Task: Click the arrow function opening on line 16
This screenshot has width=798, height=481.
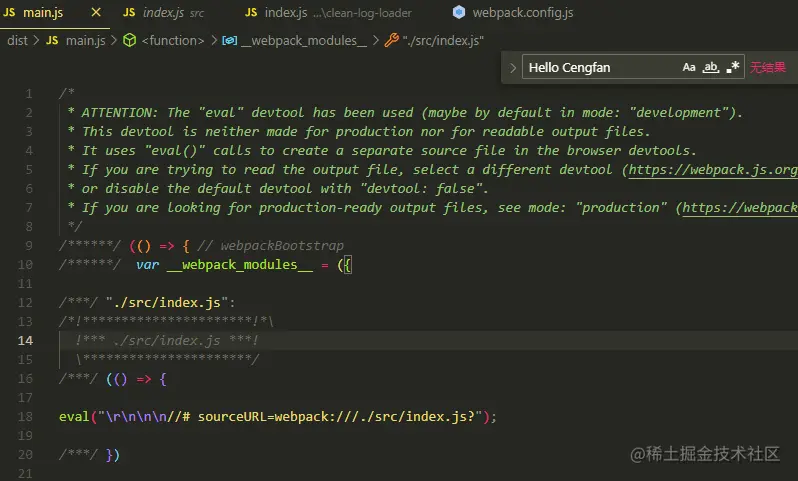Action: pos(136,379)
